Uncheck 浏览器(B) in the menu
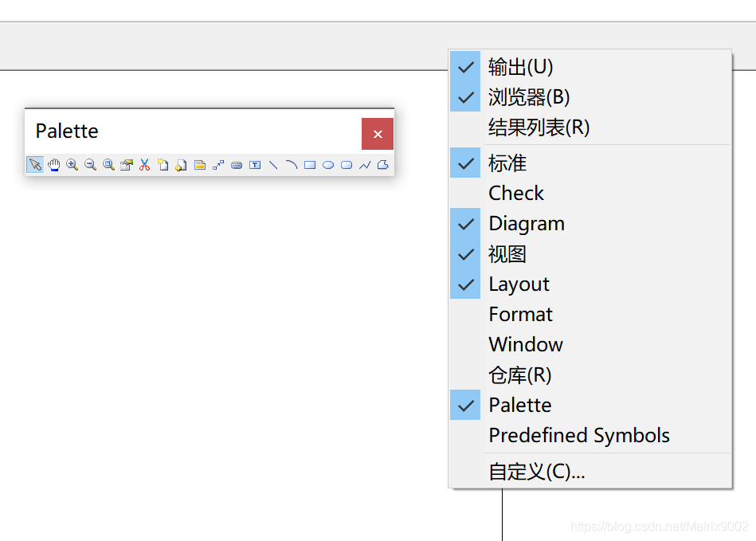756x541 pixels. coord(590,97)
